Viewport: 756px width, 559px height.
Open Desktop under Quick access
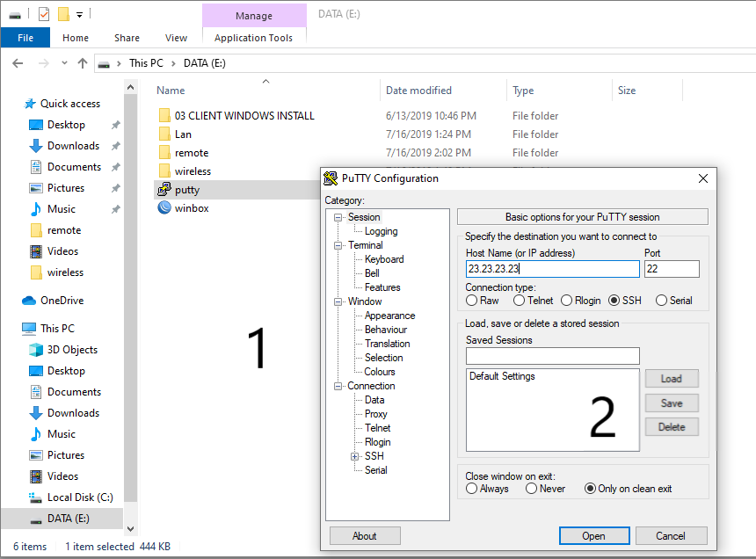pos(66,125)
